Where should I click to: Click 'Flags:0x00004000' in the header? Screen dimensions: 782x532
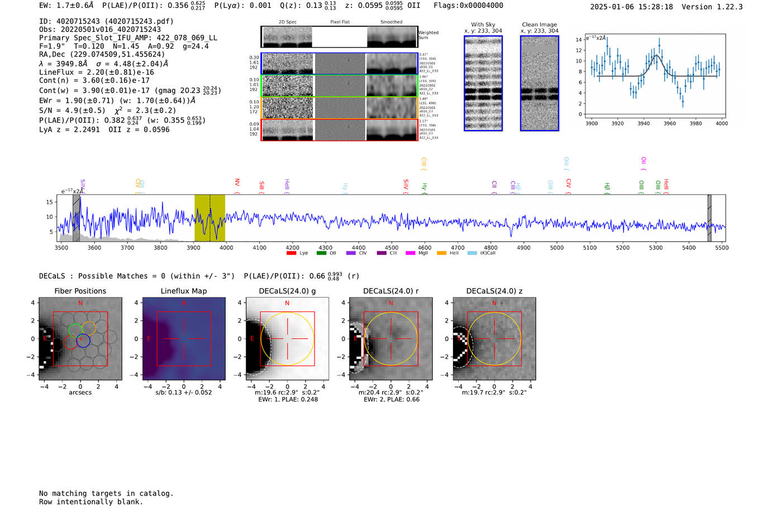(468, 6)
